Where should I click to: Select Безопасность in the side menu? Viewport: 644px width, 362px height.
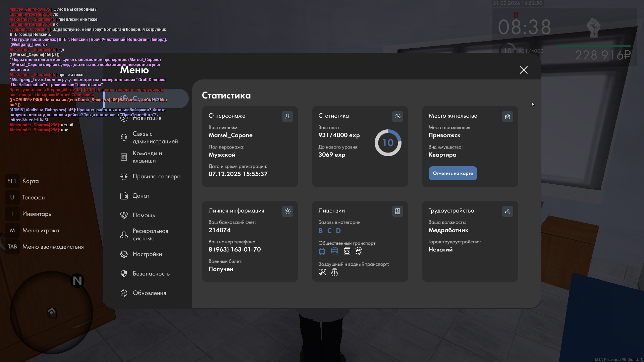pos(151,274)
